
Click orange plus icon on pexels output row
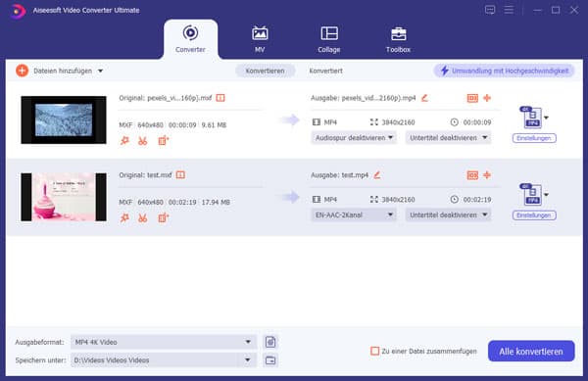pos(487,98)
